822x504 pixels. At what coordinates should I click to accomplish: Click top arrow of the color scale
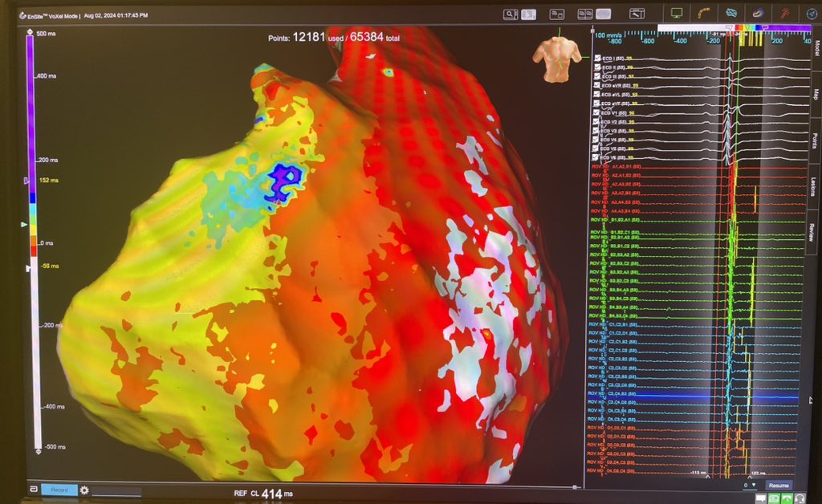(30, 32)
